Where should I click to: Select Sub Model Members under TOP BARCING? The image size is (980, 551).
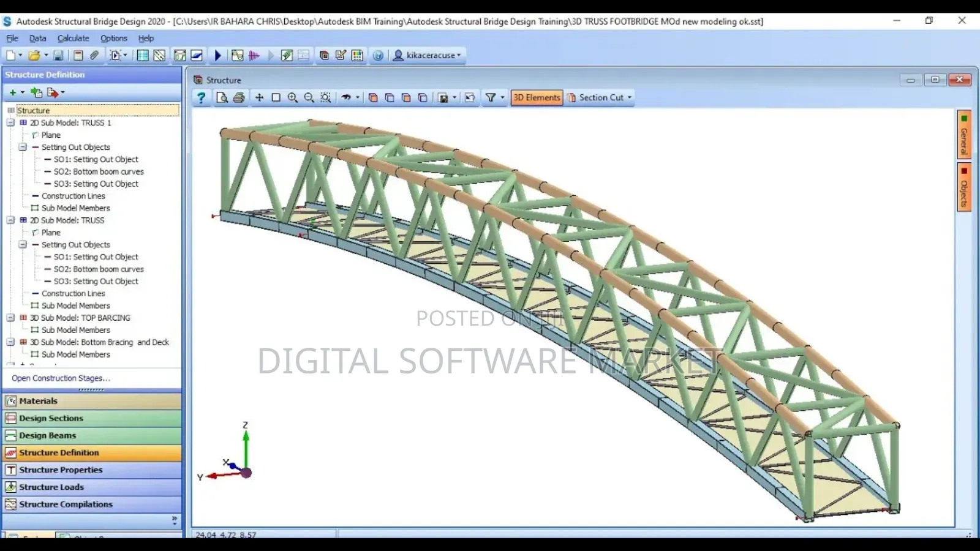click(x=76, y=330)
